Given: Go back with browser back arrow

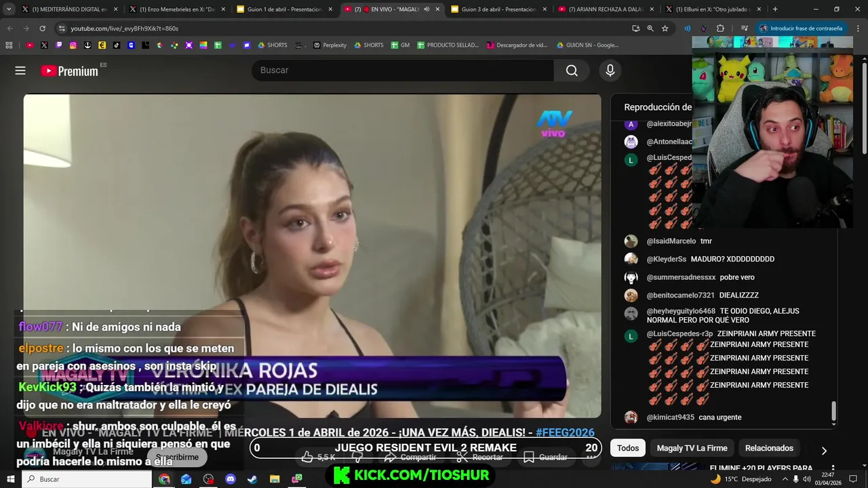Looking at the screenshot, I should point(9,28).
